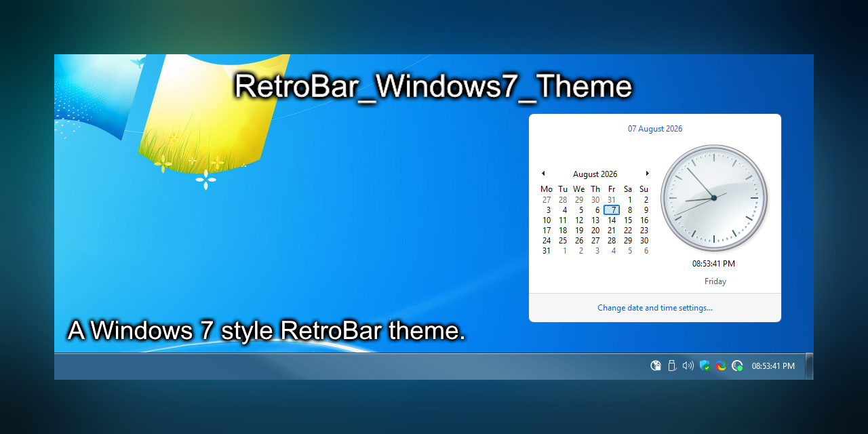Select date 26 in the calendar

(579, 241)
